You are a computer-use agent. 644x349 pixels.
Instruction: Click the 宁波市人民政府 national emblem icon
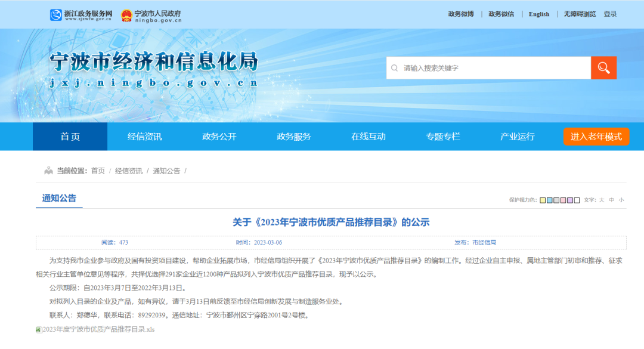point(126,15)
